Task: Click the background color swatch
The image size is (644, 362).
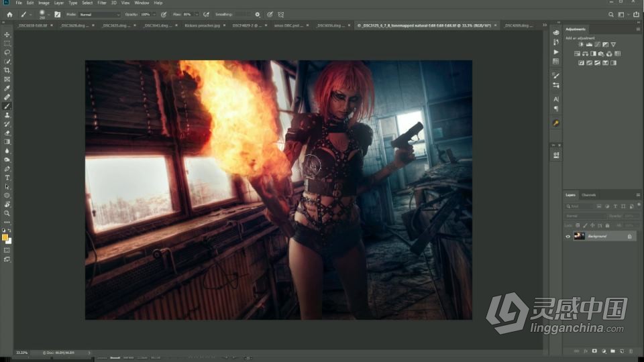Action: coord(9,241)
